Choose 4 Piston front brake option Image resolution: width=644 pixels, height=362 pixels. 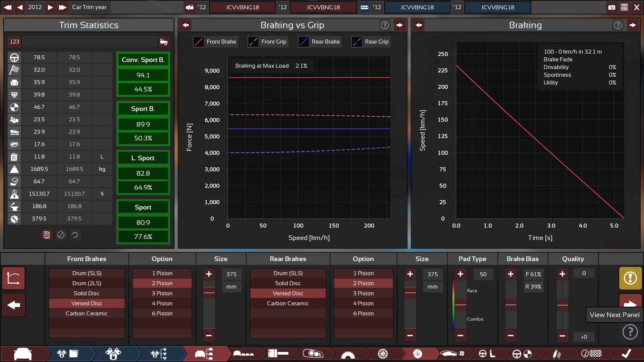(162, 303)
